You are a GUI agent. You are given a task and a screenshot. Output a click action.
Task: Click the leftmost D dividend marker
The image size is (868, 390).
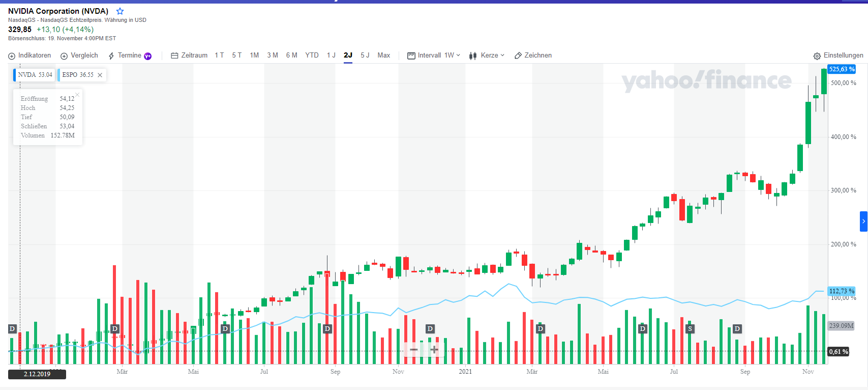pos(12,329)
